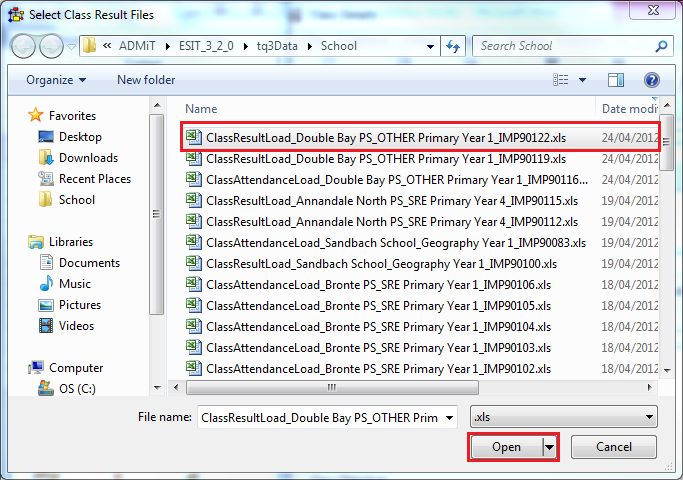The height and width of the screenshot is (480, 683).
Task: Click the OS (C:) drive icon
Action: [46, 388]
